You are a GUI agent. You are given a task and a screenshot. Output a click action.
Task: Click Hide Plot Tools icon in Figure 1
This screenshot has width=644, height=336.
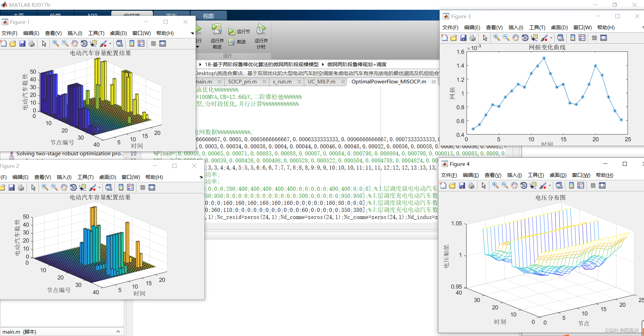[x=153, y=43]
